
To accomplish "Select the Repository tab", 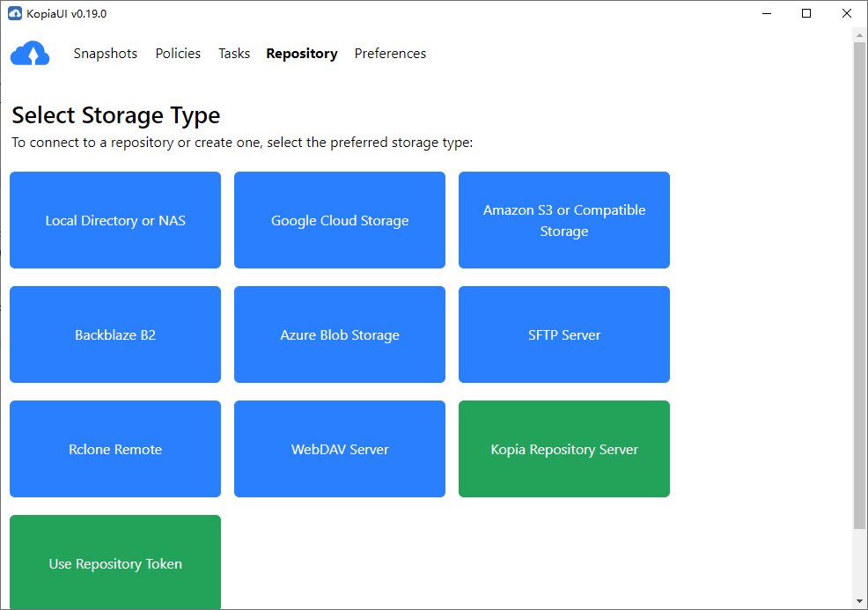I will 302,54.
